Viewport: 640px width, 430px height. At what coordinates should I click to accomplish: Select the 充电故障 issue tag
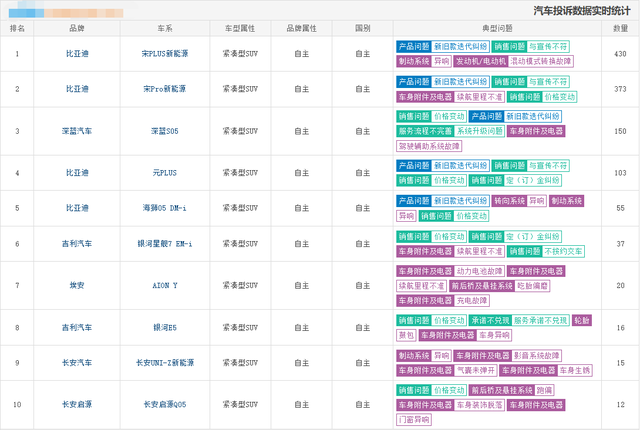(472, 301)
